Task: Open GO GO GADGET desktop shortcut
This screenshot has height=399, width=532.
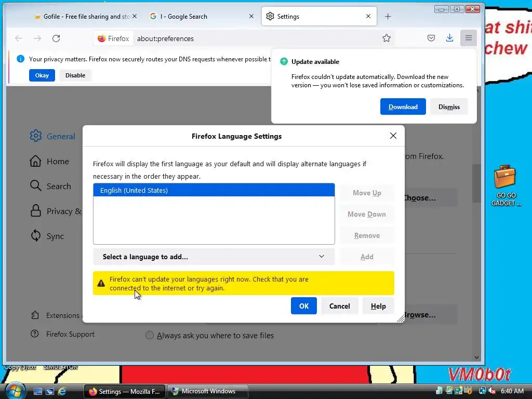Action: [x=506, y=185]
